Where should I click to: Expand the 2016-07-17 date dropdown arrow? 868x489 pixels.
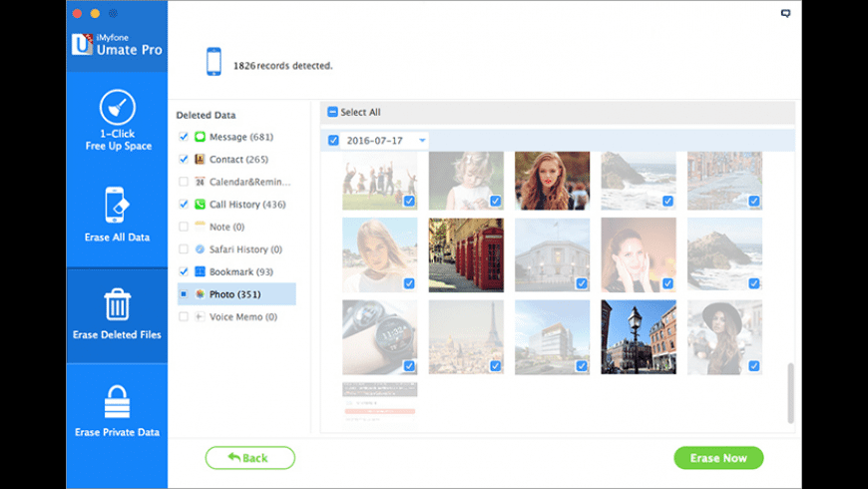pyautogui.click(x=422, y=141)
